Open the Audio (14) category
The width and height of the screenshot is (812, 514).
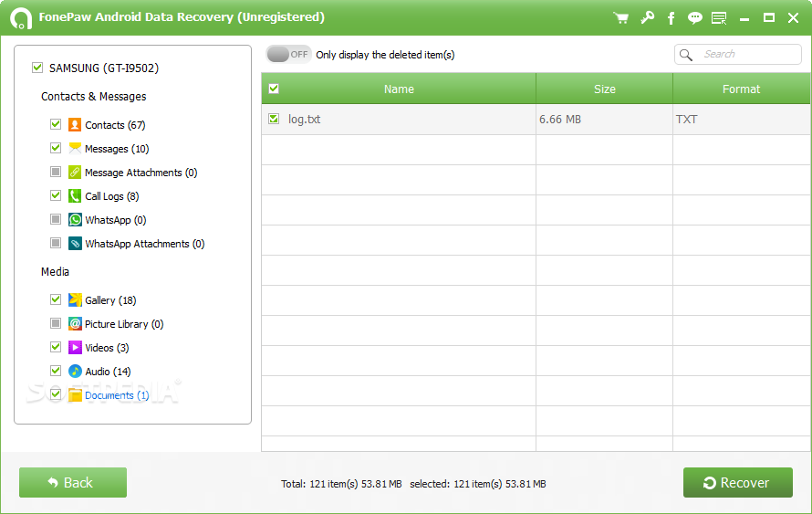[109, 372]
